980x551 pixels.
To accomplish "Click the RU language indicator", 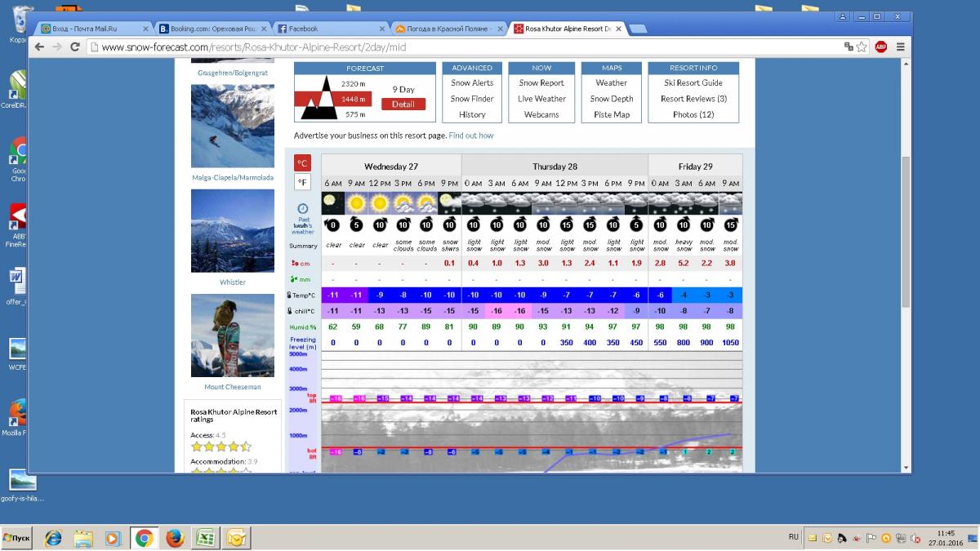I will (794, 536).
